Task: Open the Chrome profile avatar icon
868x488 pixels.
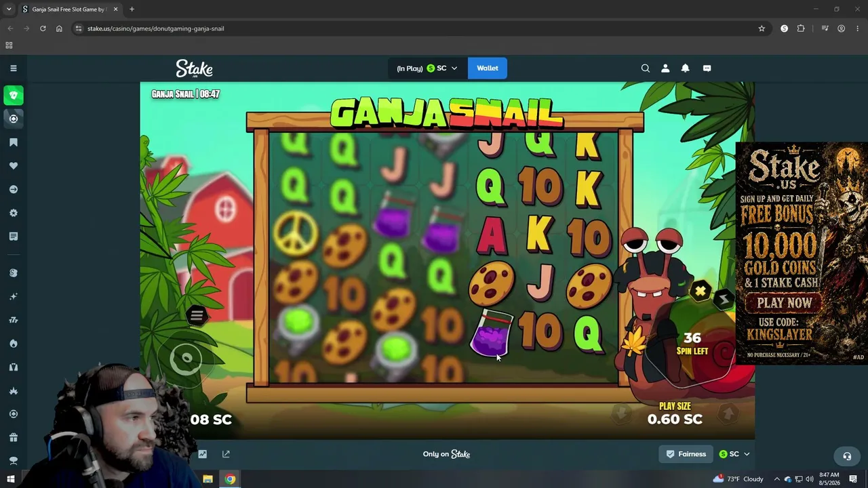Action: [841, 28]
